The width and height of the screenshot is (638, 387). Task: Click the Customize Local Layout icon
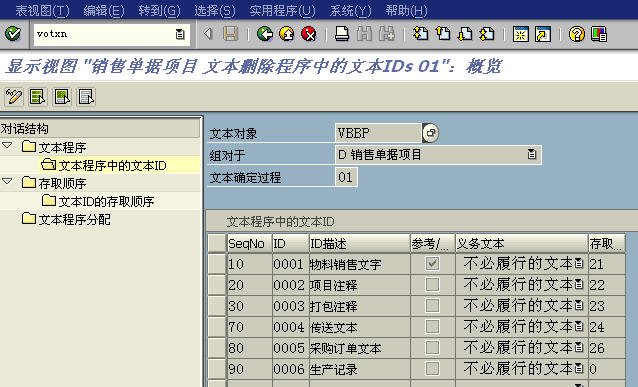coord(599,34)
